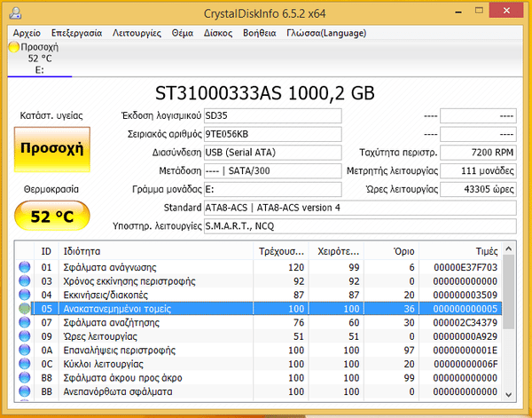Click status orb for row 0C Κύκλοι λειτουργίας

[25, 364]
